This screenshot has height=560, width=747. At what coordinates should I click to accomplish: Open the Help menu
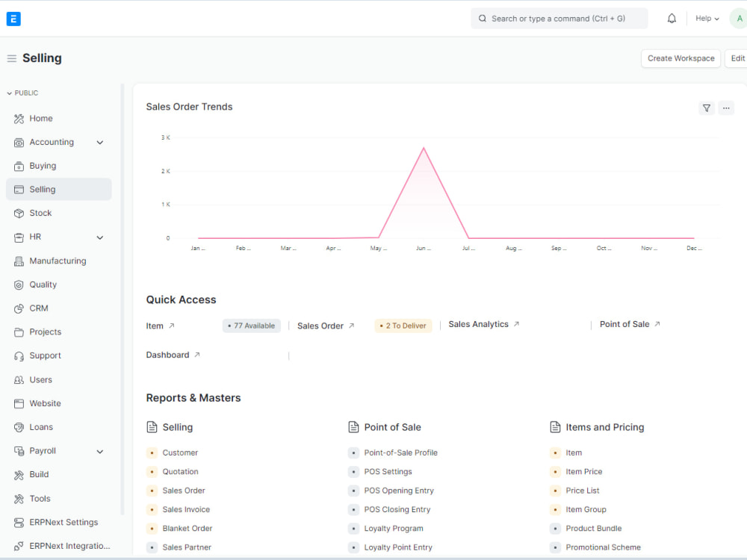tap(706, 18)
